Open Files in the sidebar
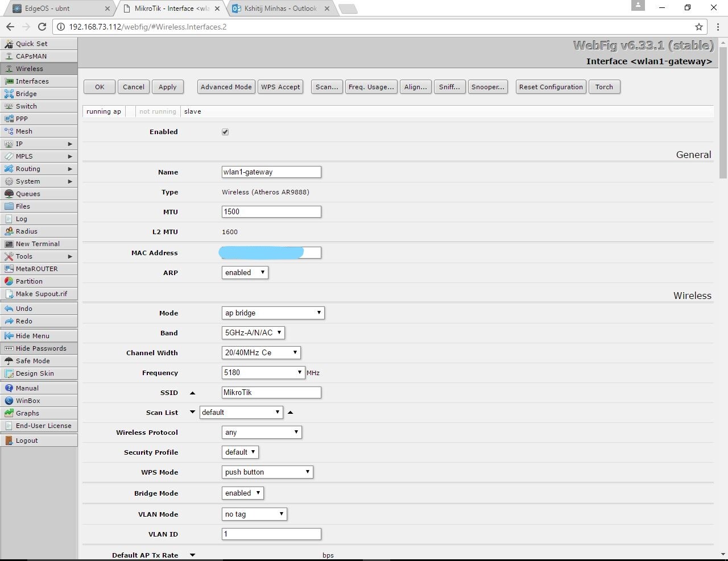This screenshot has height=561, width=728. (39, 206)
